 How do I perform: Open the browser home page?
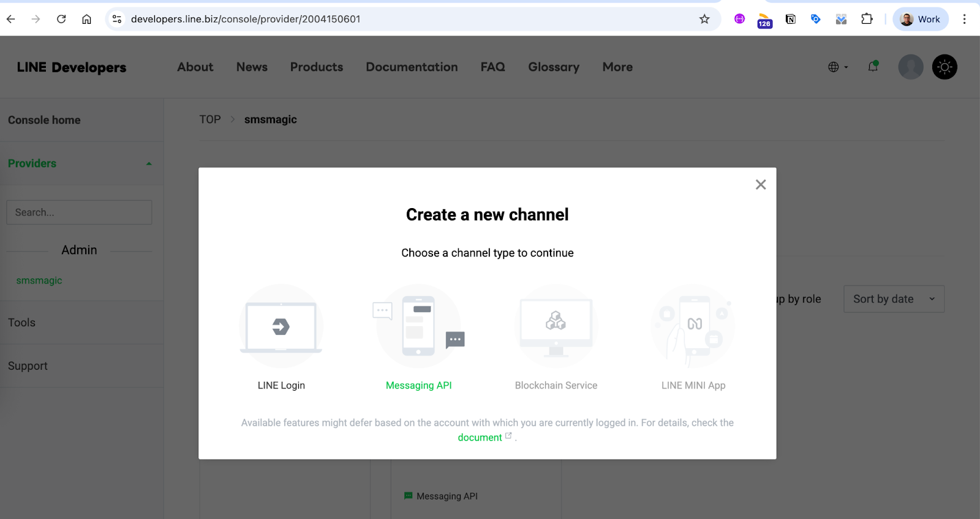[x=86, y=19]
